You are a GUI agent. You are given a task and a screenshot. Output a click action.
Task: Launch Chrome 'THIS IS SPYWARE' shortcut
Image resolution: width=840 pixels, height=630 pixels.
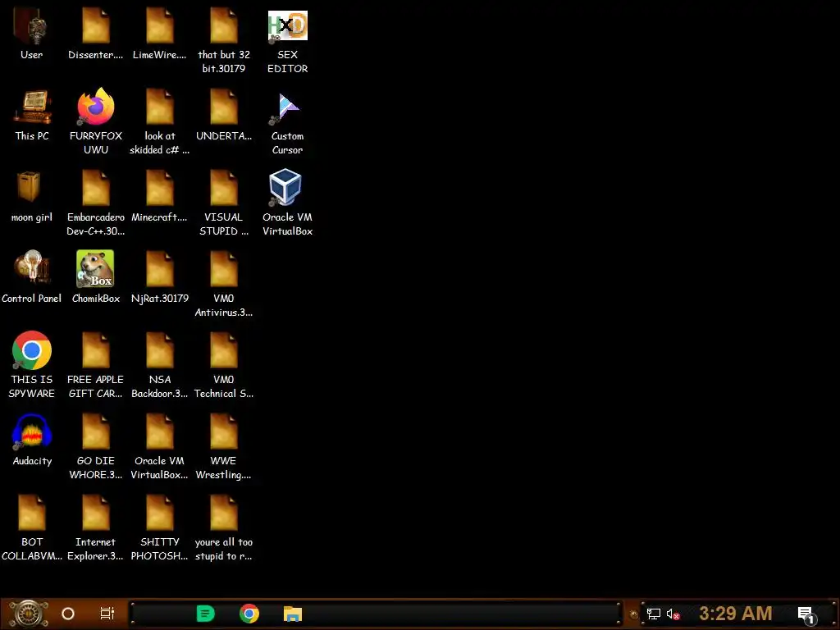click(32, 365)
